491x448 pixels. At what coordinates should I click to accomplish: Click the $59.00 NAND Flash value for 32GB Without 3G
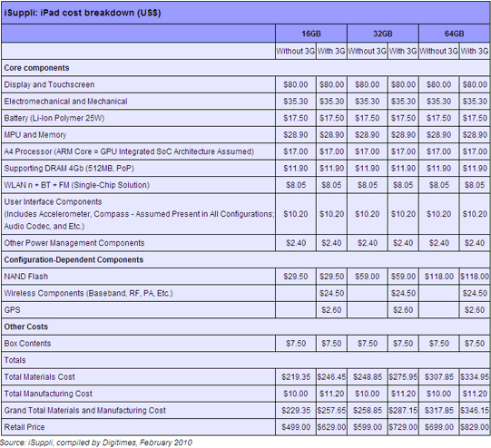coord(367,277)
